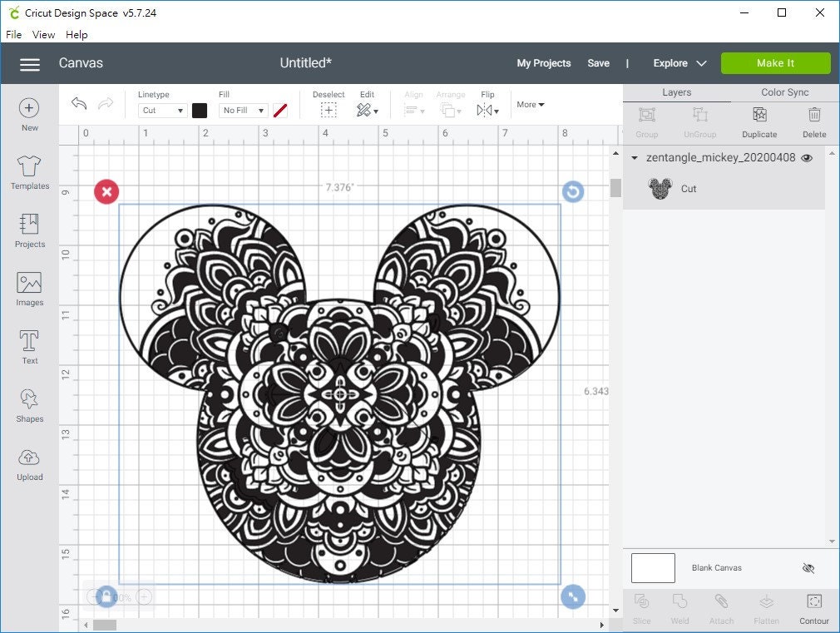Screen dimensions: 840x633
Task: Click the Blank Canvas white swatch
Action: coord(653,568)
